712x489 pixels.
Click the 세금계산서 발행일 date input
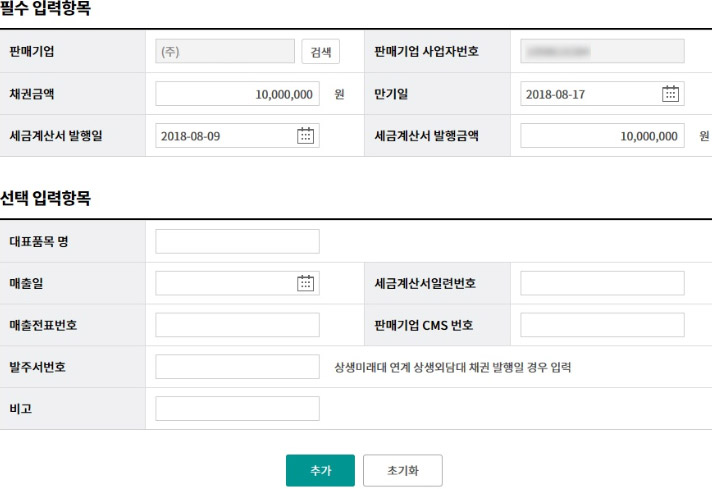click(x=226, y=136)
